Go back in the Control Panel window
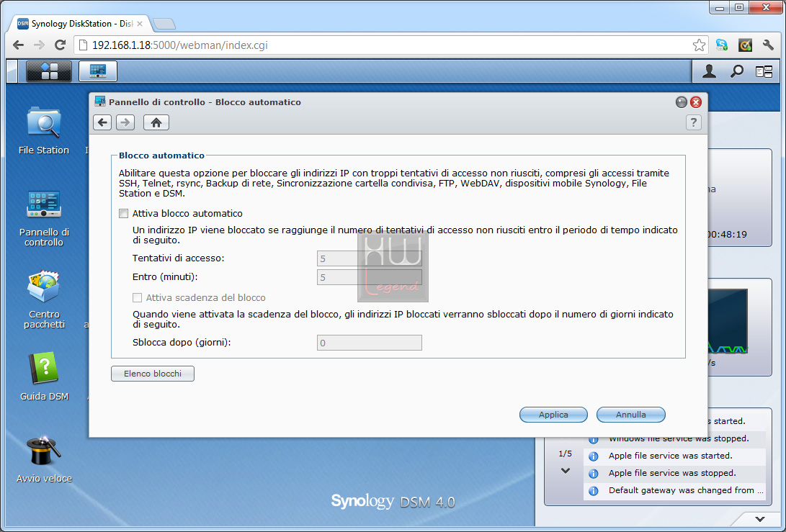 pos(102,122)
